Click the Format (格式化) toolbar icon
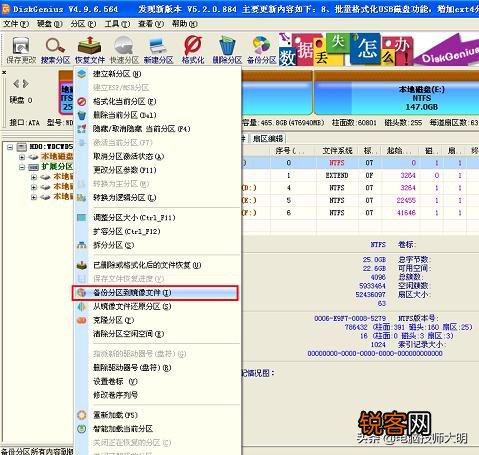Screen dimensions: 479x455 coord(193,50)
